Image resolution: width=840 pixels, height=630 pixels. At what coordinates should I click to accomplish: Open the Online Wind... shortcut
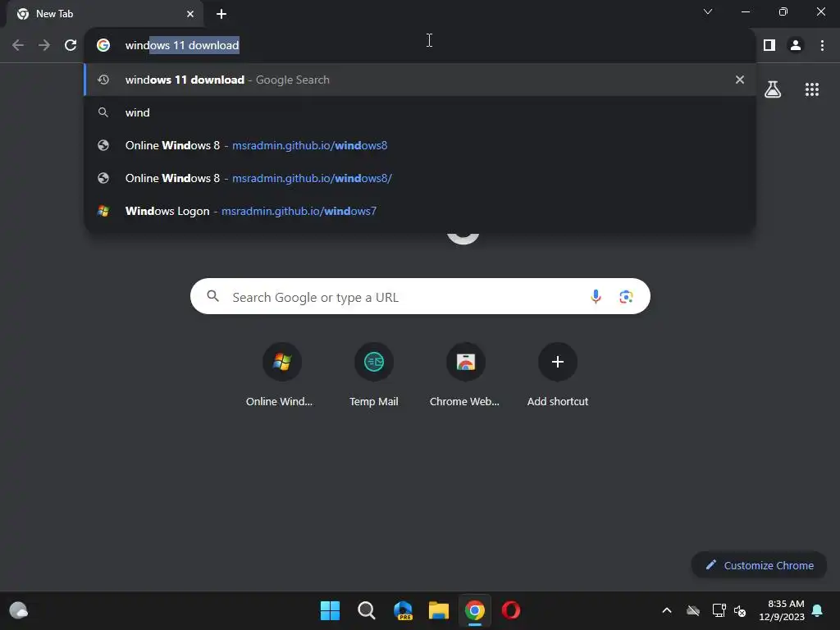(x=281, y=375)
